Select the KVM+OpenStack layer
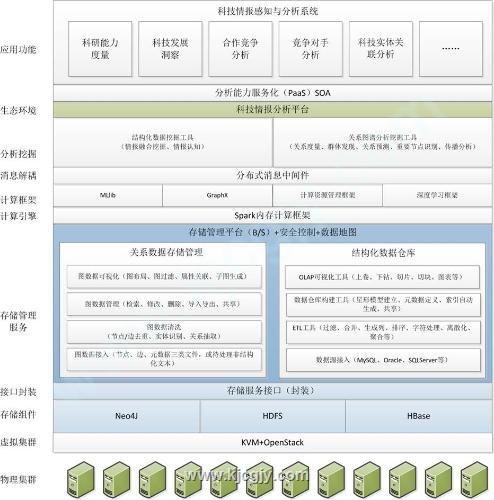Screen dimensions: 494x500 click(273, 443)
